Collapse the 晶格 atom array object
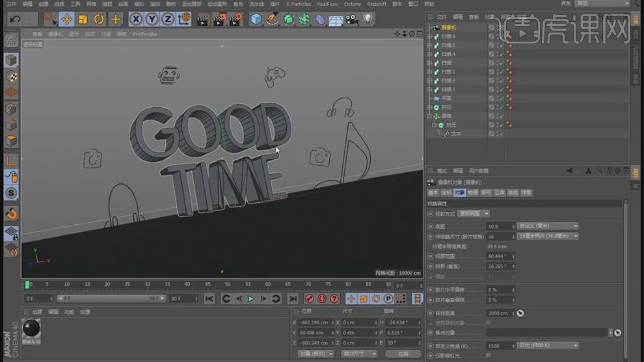644x362 pixels. point(429,116)
